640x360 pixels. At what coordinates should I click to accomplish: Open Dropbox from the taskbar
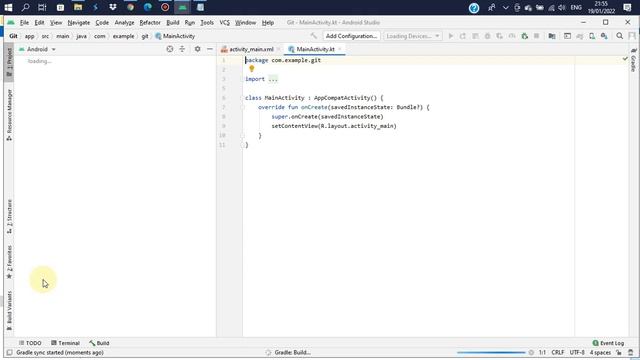tap(113, 7)
